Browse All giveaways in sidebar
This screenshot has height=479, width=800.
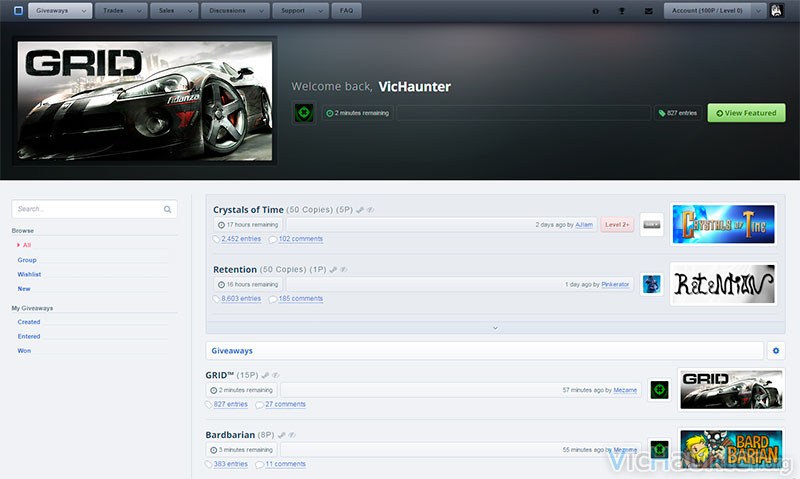click(27, 245)
